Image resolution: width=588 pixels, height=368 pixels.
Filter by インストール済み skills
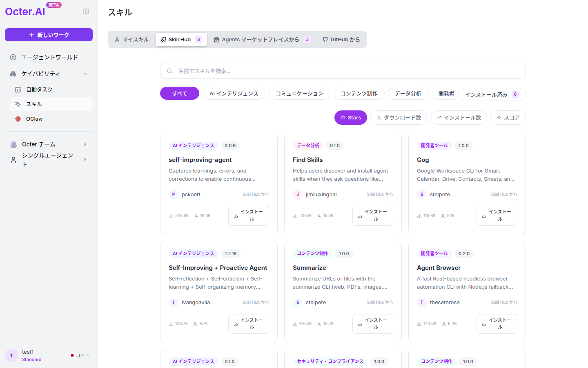click(x=492, y=94)
